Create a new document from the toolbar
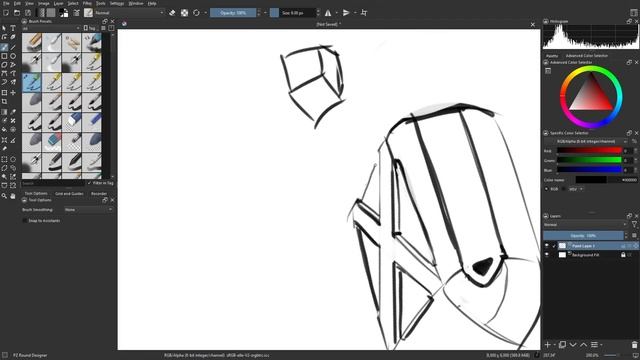 click(x=6, y=13)
